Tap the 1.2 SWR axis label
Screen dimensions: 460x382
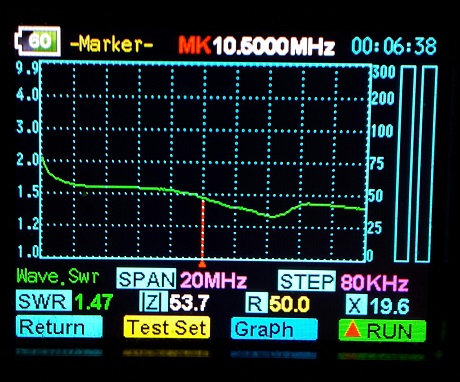coord(28,224)
